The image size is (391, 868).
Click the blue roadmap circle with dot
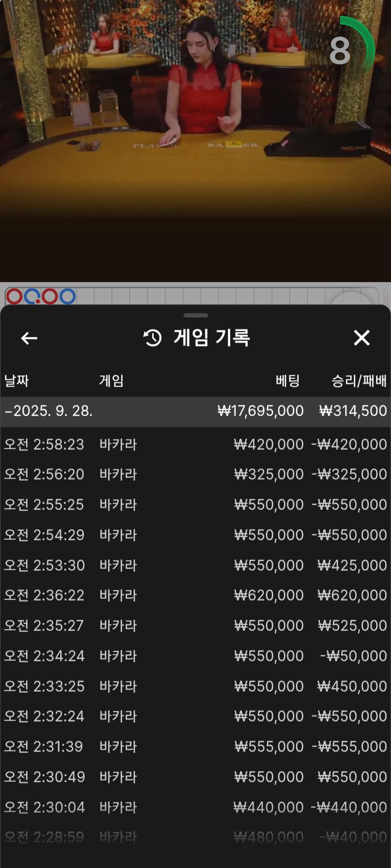[x=33, y=296]
